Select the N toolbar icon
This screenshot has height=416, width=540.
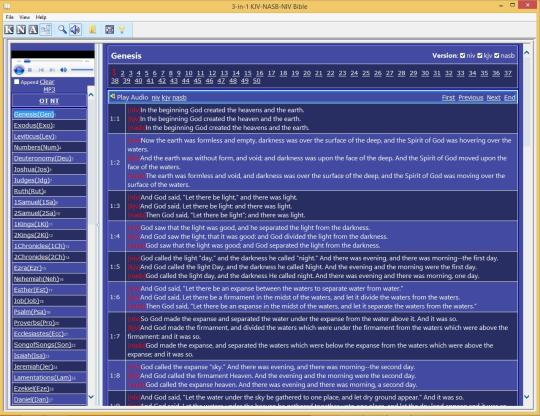(21, 30)
